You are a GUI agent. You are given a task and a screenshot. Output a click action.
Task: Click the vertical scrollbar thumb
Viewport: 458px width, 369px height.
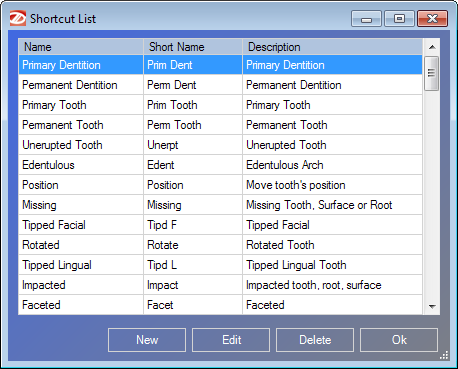(431, 73)
